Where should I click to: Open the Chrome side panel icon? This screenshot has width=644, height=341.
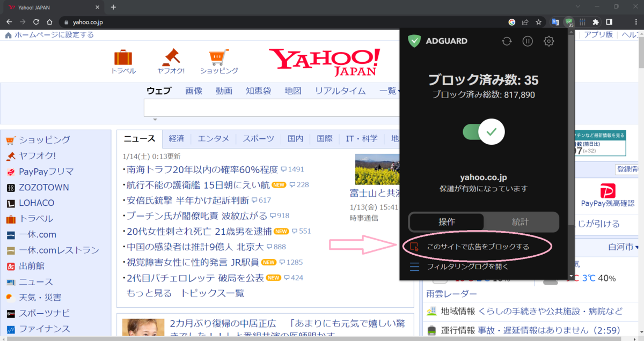click(x=609, y=22)
